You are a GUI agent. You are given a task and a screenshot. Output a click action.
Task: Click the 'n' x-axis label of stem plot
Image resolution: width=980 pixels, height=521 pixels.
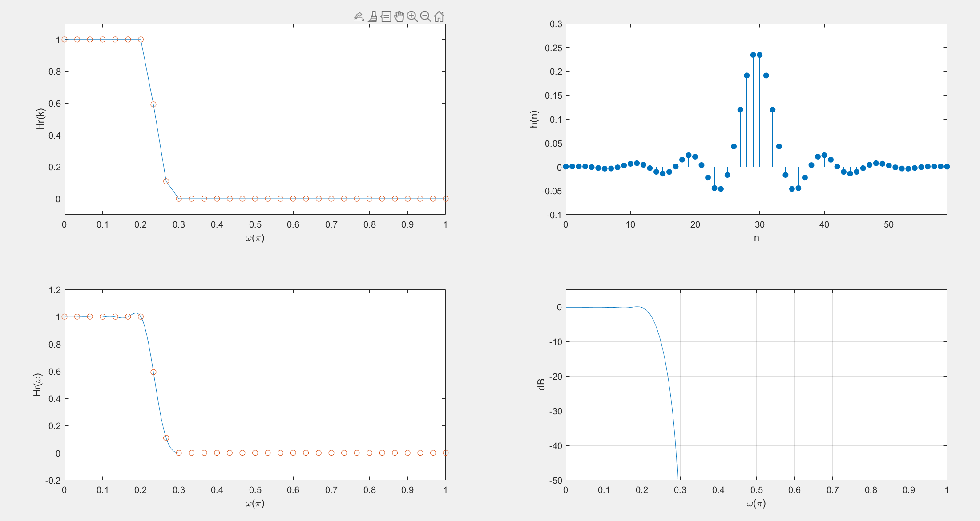click(756, 238)
